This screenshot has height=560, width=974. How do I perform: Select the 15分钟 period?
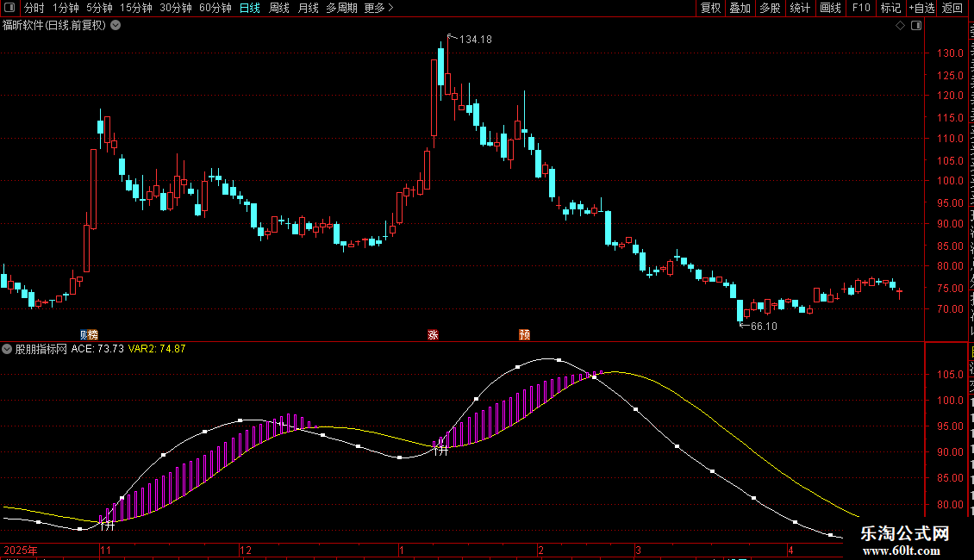[136, 8]
